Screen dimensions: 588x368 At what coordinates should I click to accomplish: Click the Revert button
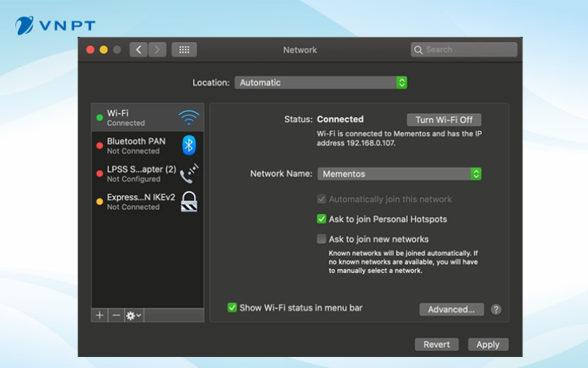tap(437, 344)
